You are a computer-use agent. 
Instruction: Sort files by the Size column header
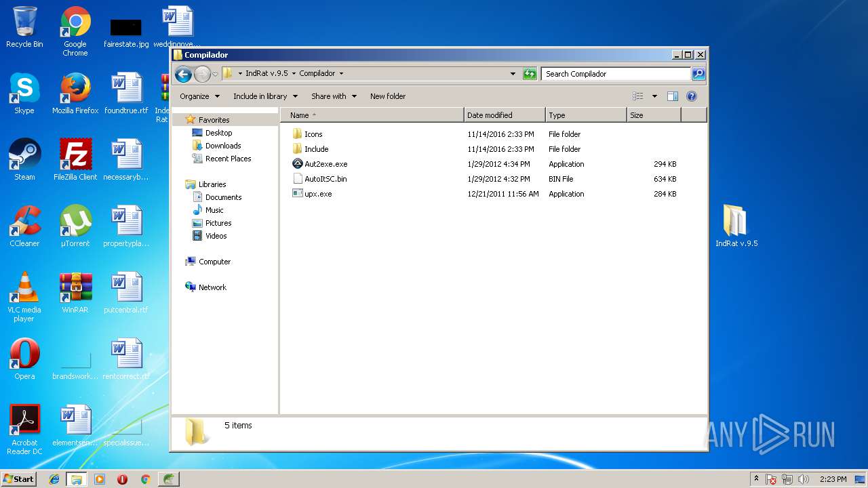pyautogui.click(x=654, y=115)
